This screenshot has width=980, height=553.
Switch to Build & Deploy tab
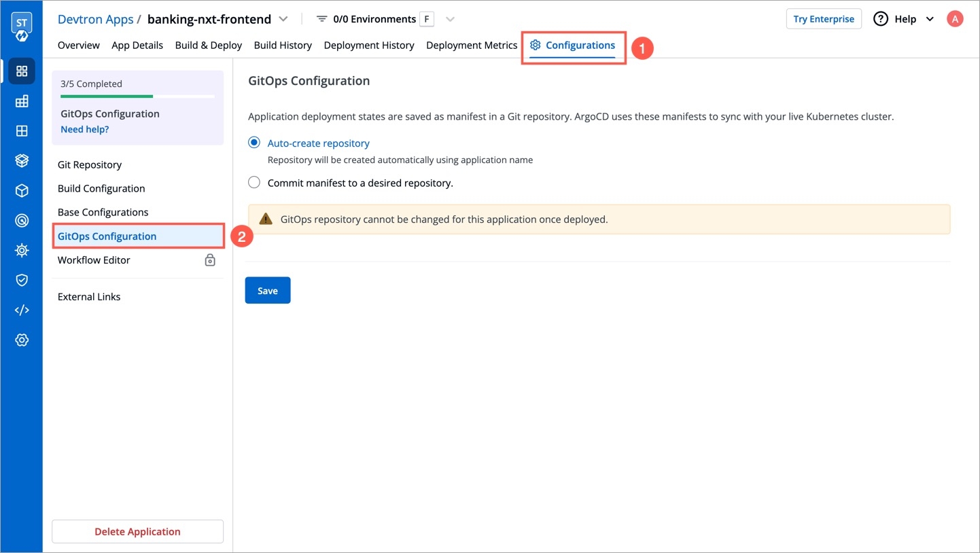[x=208, y=45]
